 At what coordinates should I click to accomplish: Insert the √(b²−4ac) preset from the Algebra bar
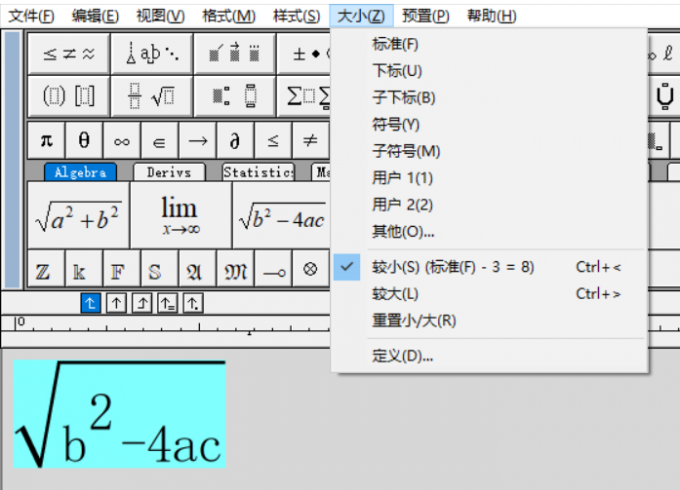(x=282, y=215)
